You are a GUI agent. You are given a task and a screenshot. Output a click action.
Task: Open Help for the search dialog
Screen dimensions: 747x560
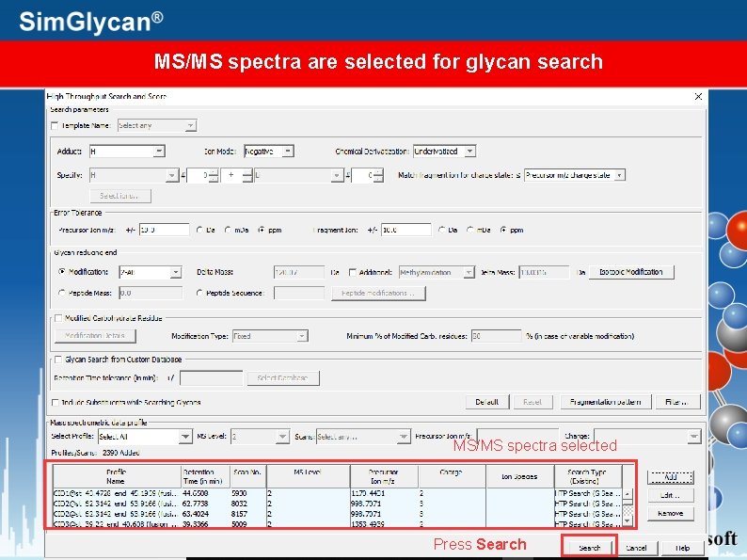[682, 548]
